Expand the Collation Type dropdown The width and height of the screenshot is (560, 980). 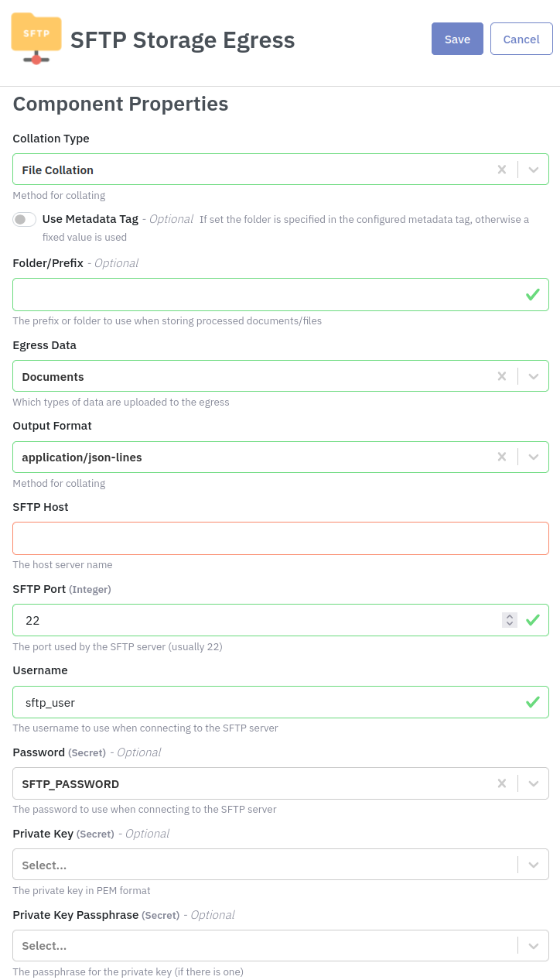(x=534, y=170)
